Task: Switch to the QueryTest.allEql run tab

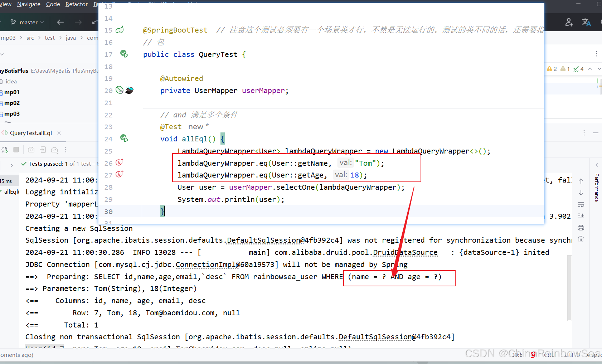Action: click(x=31, y=133)
